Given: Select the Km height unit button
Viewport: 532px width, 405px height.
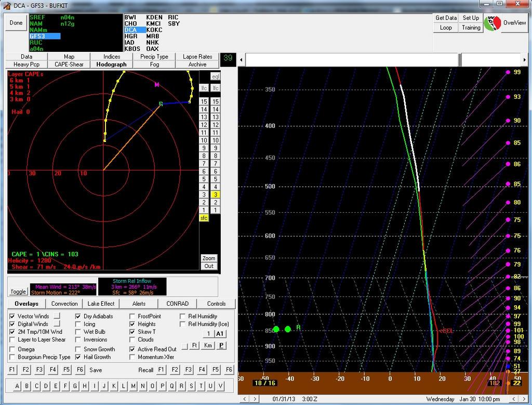Looking at the screenshot, I should pos(208,345).
